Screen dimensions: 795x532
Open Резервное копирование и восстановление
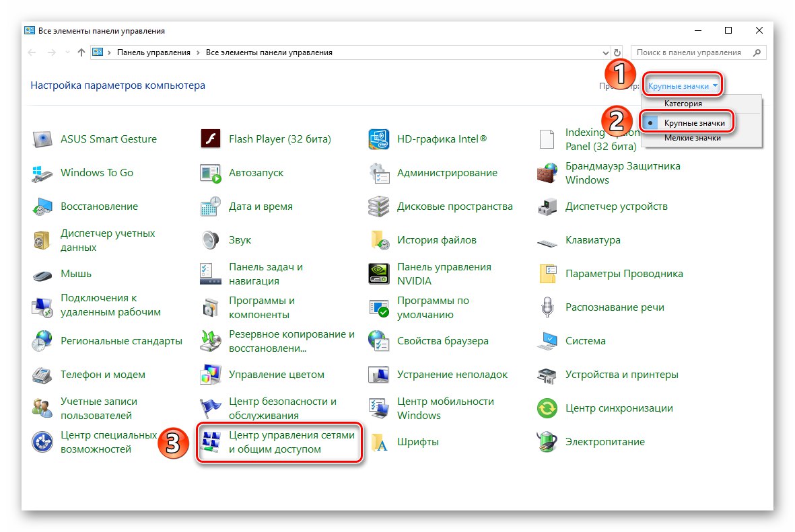tap(291, 341)
